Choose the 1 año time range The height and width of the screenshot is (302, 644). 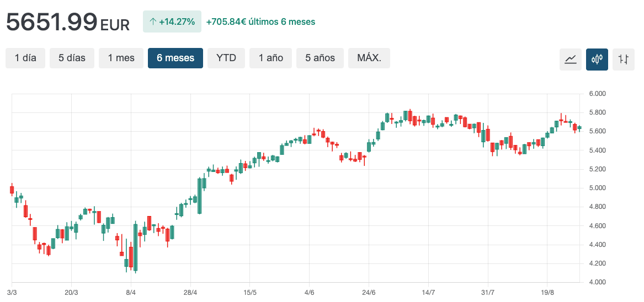(270, 58)
